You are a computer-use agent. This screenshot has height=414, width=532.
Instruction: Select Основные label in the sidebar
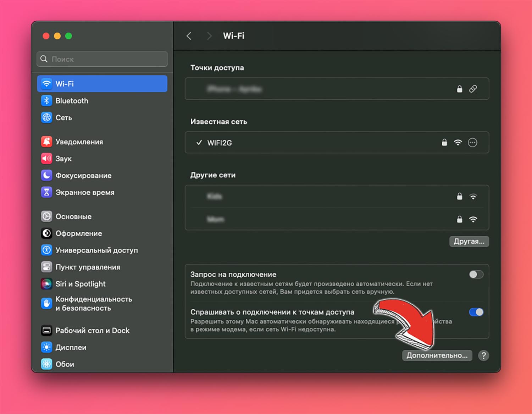[x=74, y=216]
